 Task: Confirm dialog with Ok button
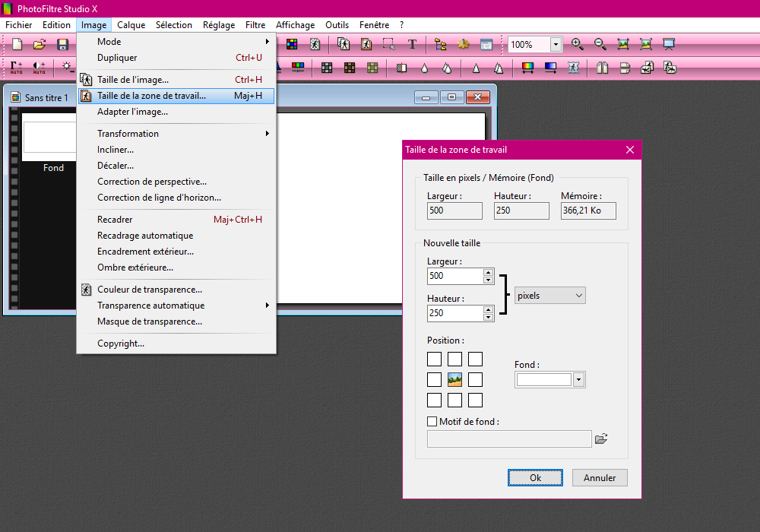click(535, 478)
